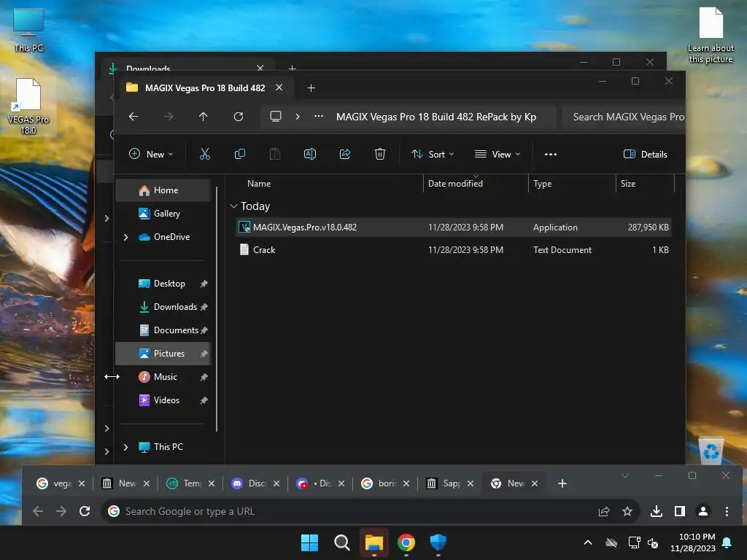Click the Paste clipboard icon in Explorer toolbar
Screen dimensions: 747x560
tap(275, 154)
